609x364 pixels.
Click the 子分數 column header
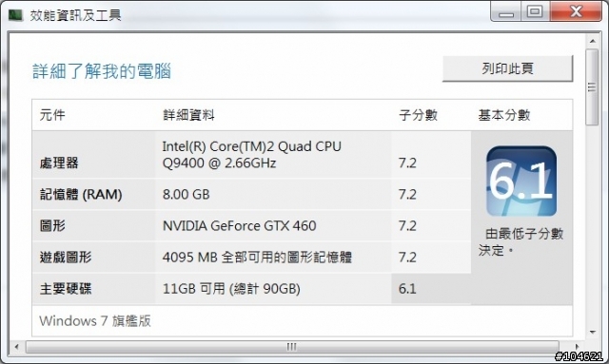pyautogui.click(x=418, y=115)
